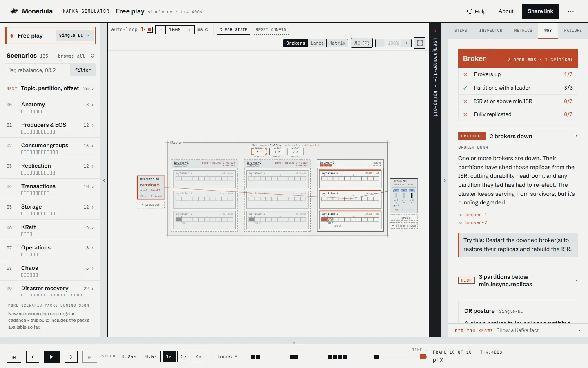Jump to the first frame button
The height and width of the screenshot is (368, 588).
click(14, 357)
